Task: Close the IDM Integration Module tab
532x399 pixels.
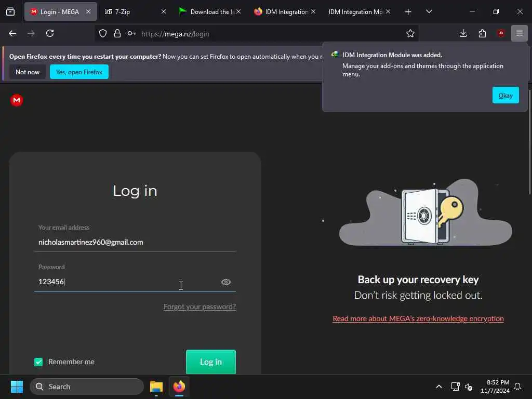Action: pyautogui.click(x=388, y=11)
